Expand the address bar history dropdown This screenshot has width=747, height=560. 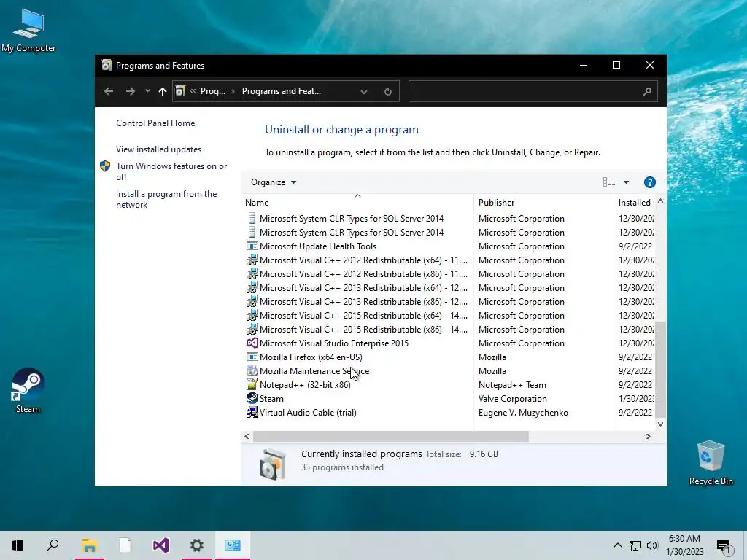[x=363, y=91]
